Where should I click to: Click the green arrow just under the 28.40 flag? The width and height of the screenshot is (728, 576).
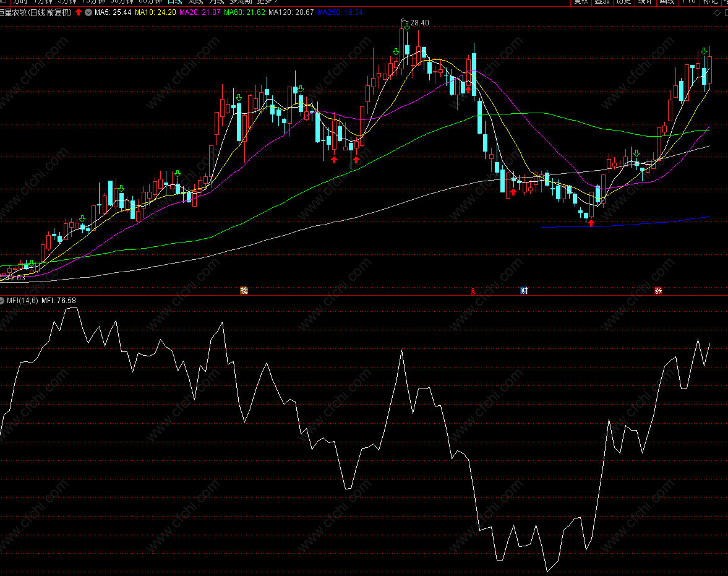click(407, 27)
